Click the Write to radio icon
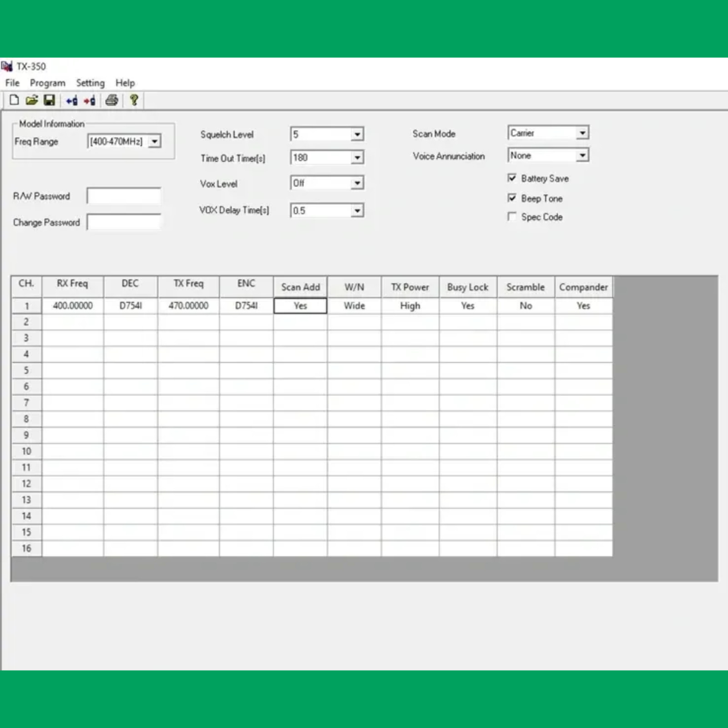Viewport: 728px width, 728px height. 90,101
